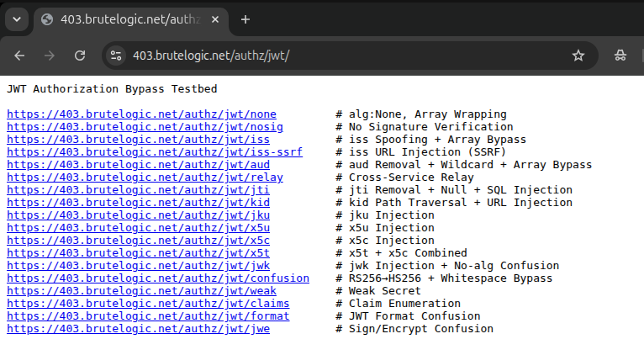The image size is (644, 355).
Task: Open the tab search dropdown arrow
Action: point(17,19)
